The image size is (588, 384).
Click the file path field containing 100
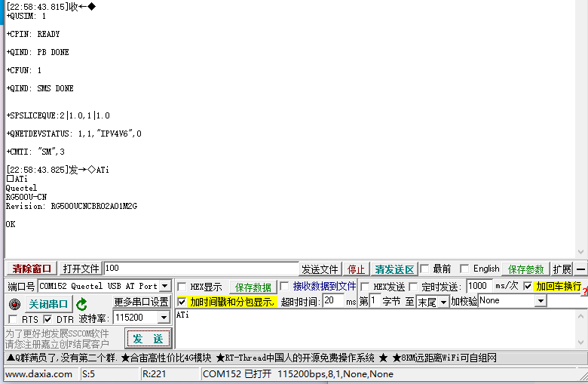coord(201,269)
